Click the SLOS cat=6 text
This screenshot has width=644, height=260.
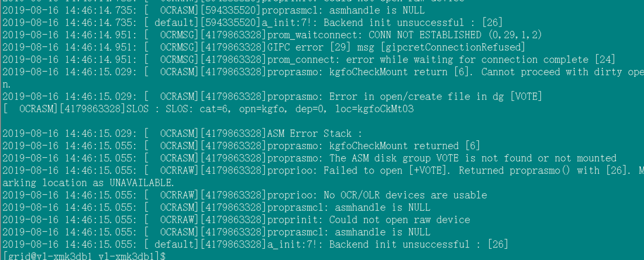198,109
